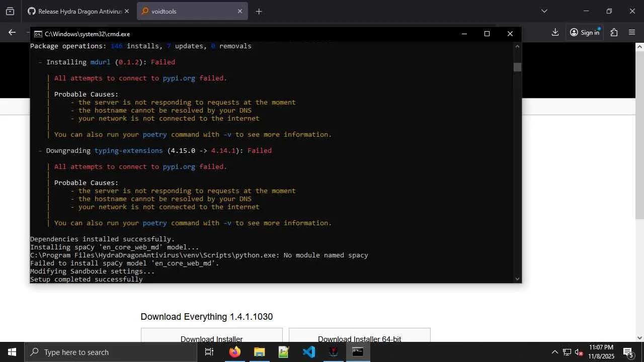Click the browser page scrollbar down arrow
This screenshot has height=362, width=644.
[639, 338]
